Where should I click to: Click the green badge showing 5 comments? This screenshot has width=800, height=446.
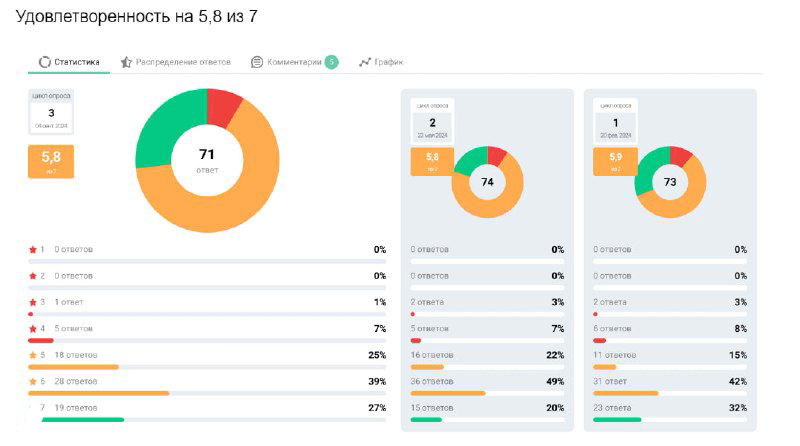[331, 62]
